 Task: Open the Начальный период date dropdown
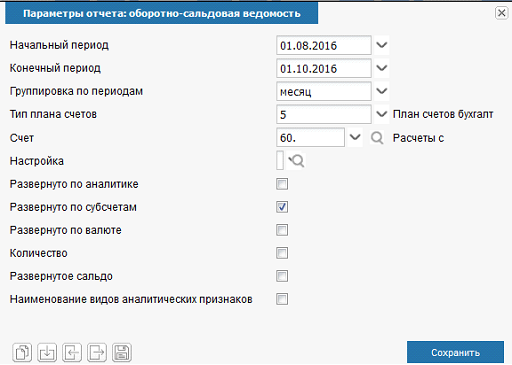[382, 45]
